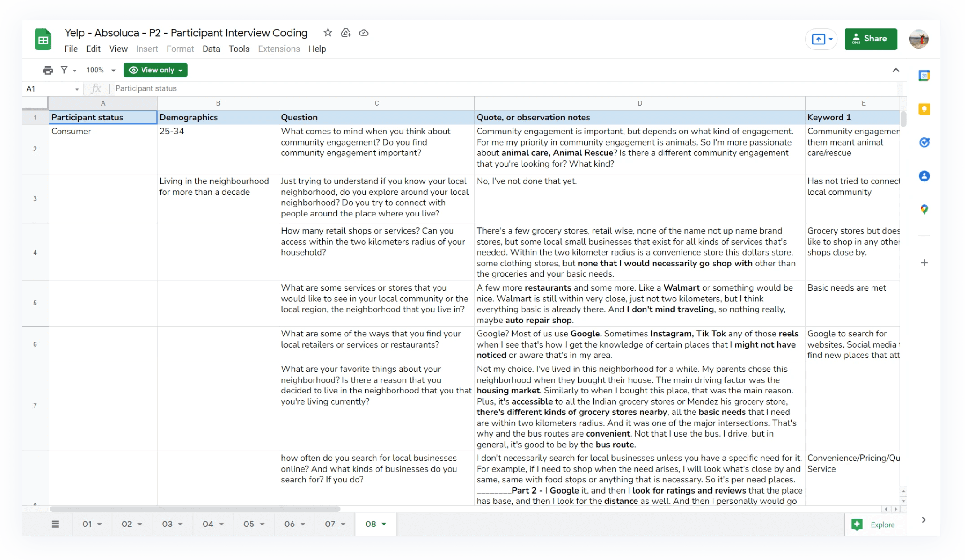Open the Edit menu
965x560 pixels.
[93, 49]
